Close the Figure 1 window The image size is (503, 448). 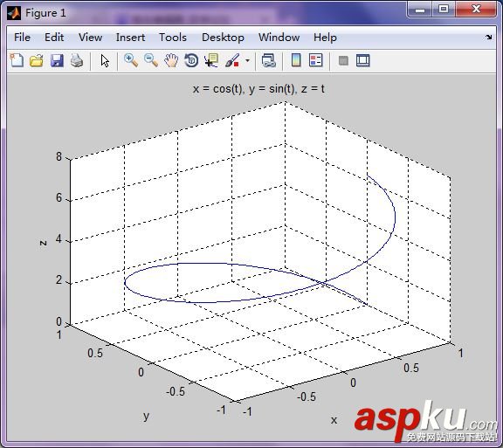(x=476, y=9)
